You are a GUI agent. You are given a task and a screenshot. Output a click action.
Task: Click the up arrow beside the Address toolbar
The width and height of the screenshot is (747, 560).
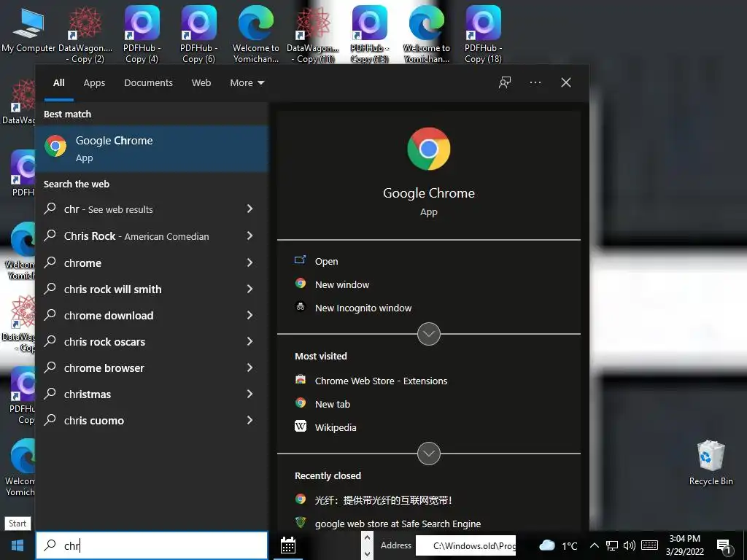pos(367,538)
